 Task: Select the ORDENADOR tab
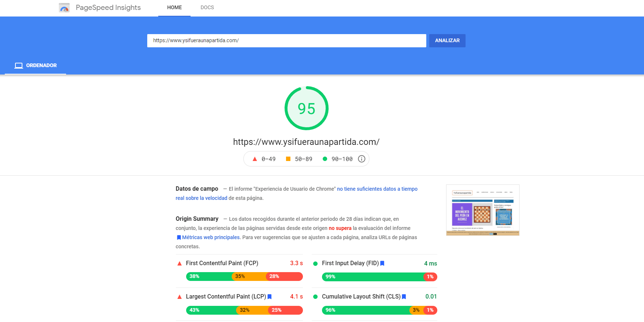pyautogui.click(x=36, y=66)
